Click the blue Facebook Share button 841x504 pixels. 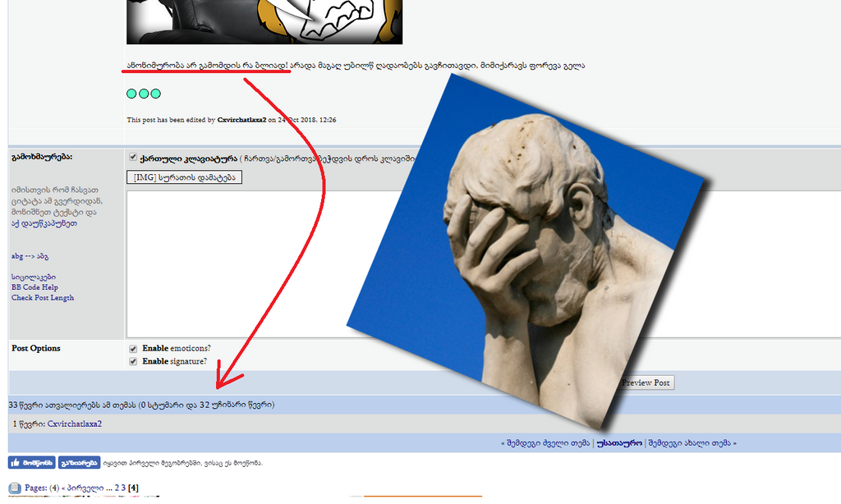pyautogui.click(x=79, y=463)
